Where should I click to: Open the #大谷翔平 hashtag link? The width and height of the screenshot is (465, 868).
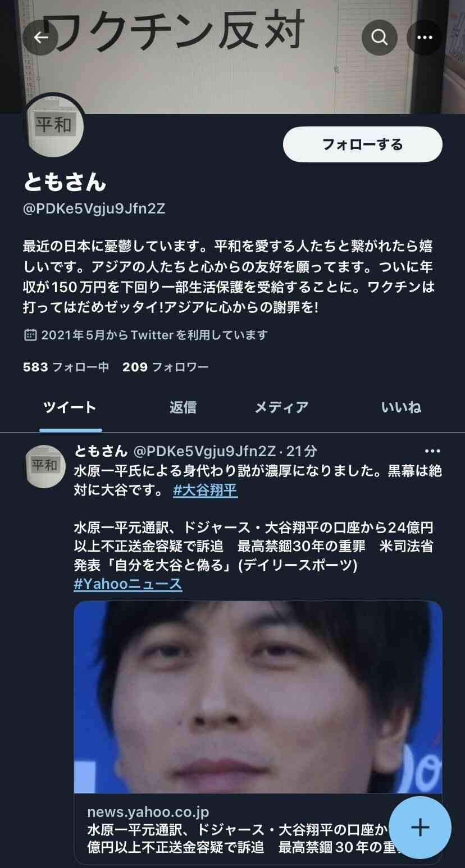(x=205, y=490)
